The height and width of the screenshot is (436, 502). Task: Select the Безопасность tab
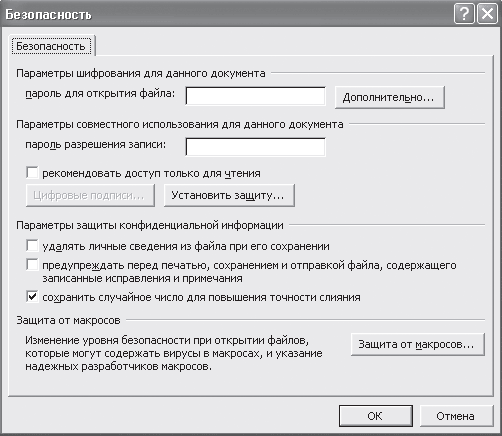pos(51,46)
